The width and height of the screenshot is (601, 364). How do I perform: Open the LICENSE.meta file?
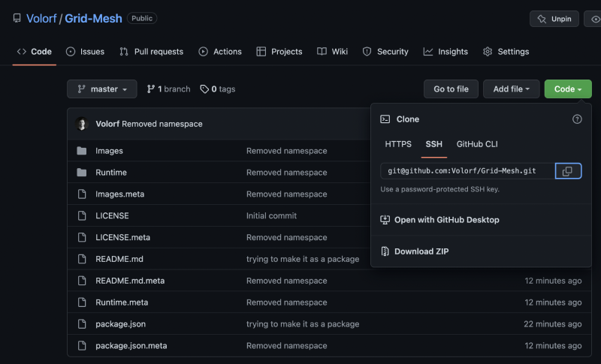[x=123, y=237]
